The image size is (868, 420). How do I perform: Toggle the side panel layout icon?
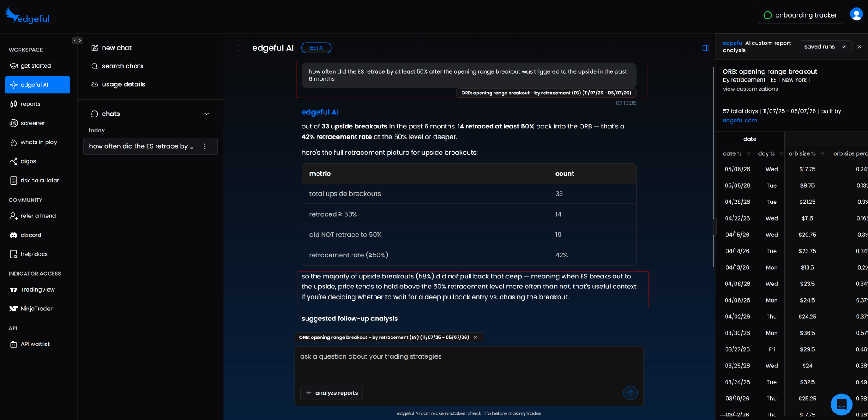[705, 48]
